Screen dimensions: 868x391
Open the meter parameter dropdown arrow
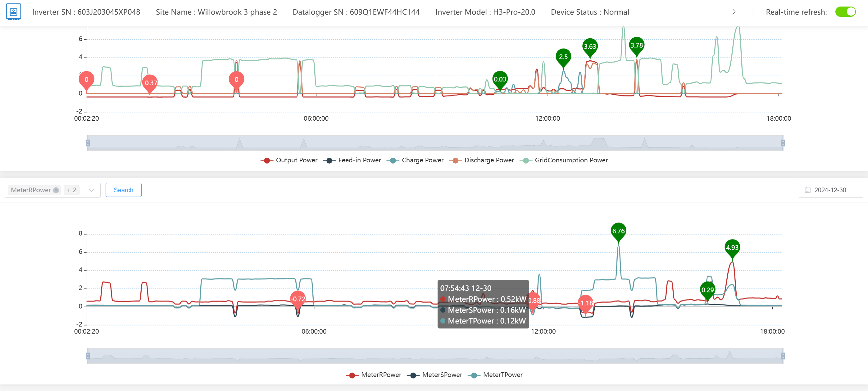tap(91, 190)
